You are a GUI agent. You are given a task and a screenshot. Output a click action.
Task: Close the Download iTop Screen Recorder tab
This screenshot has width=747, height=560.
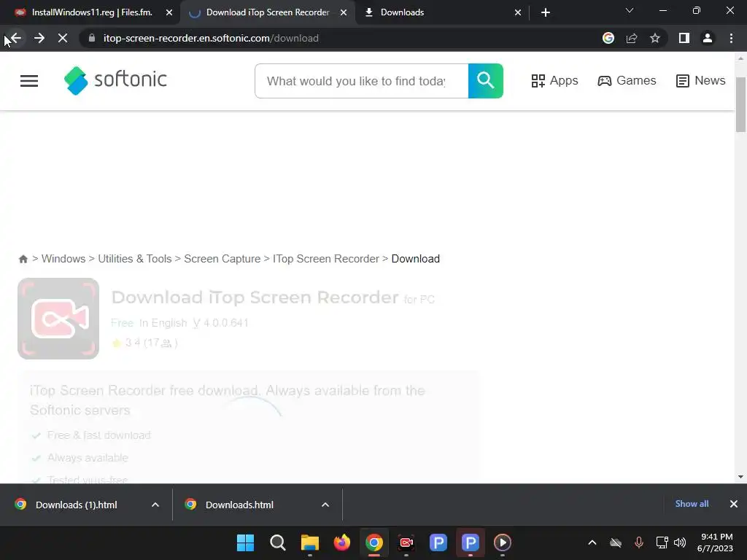(344, 13)
